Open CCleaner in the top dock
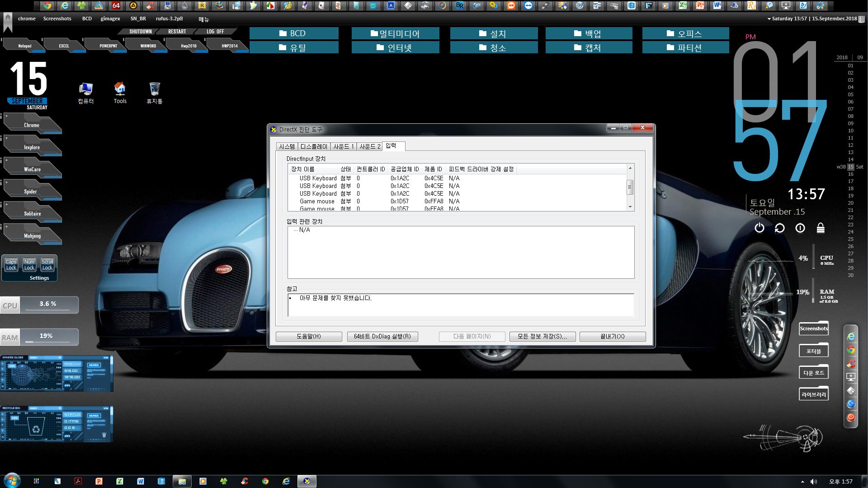The width and height of the screenshot is (868, 488). [x=151, y=5]
